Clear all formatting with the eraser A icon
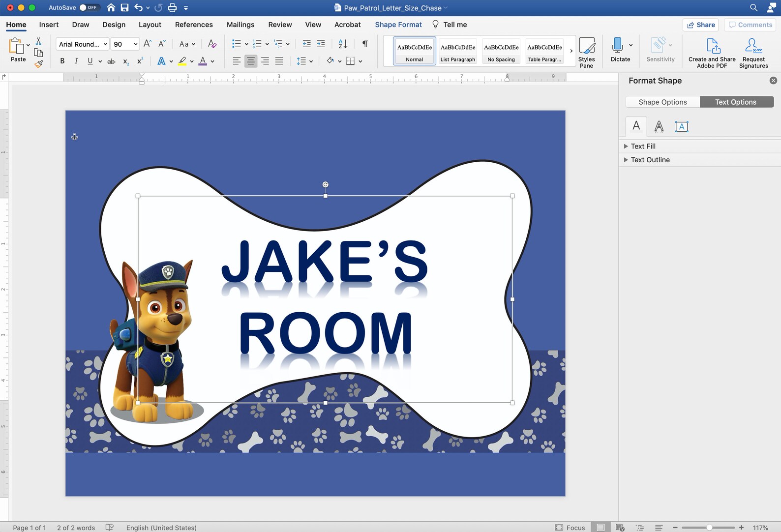This screenshot has width=781, height=532. coord(212,44)
